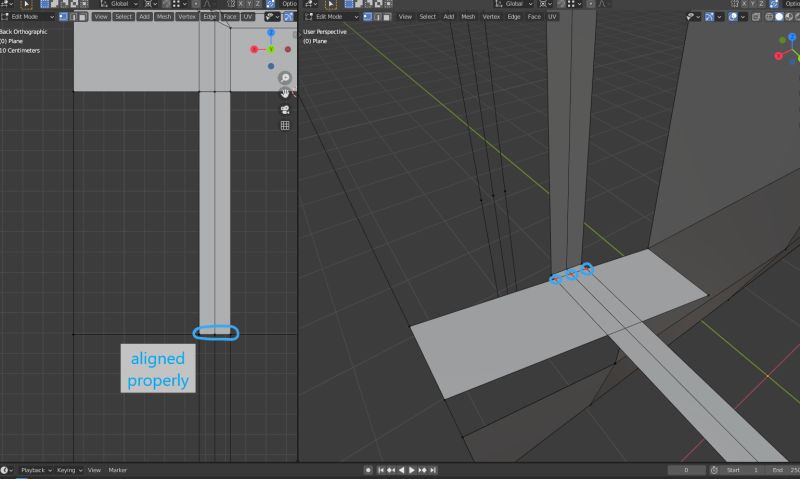This screenshot has height=479, width=800.
Task: Open Face menu in right viewport
Action: pyautogui.click(x=534, y=17)
